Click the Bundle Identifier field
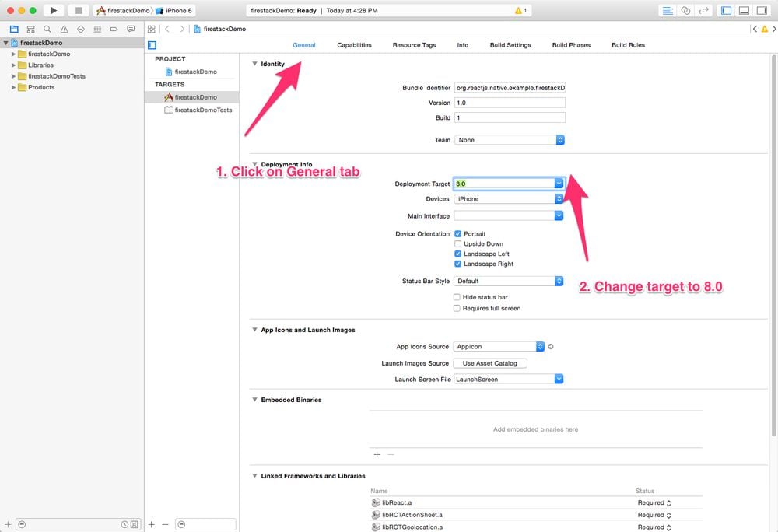778x532 pixels. pos(510,88)
